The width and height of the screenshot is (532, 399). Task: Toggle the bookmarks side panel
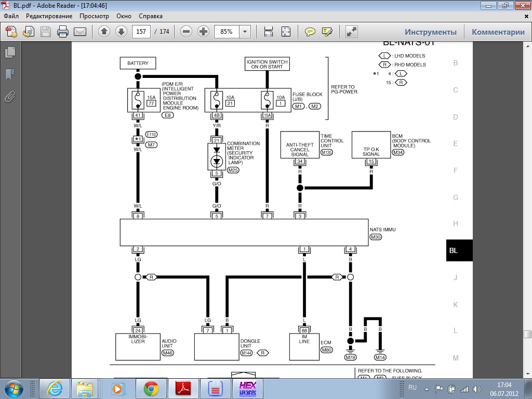(x=9, y=74)
